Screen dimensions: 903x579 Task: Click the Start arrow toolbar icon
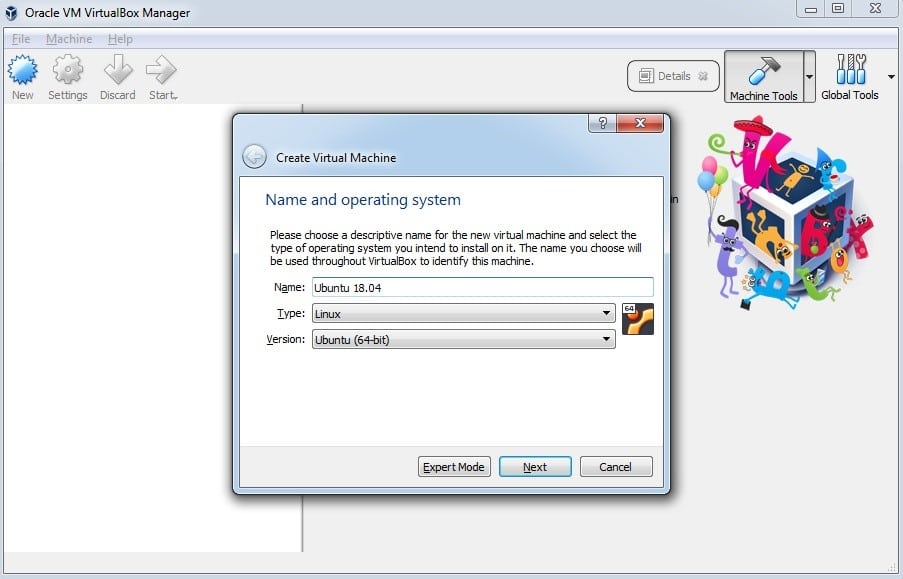162,78
